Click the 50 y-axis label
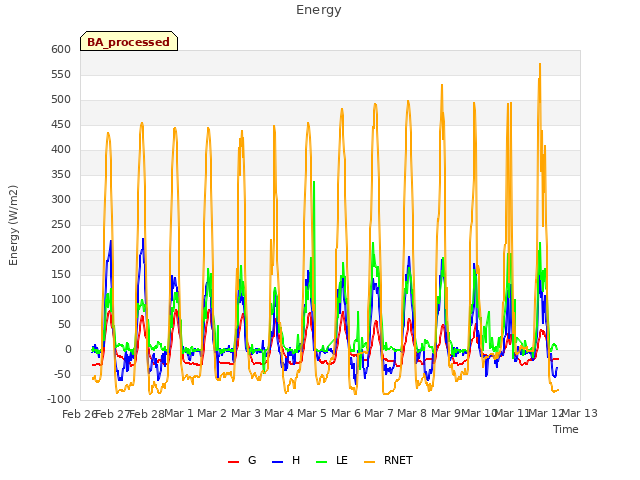 pyautogui.click(x=64, y=324)
